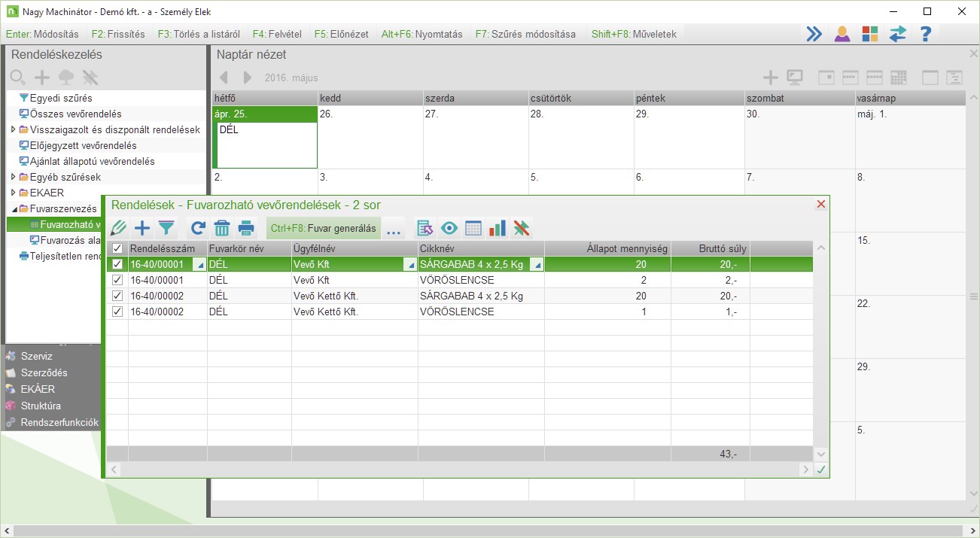Screen dimensions: 980x538
Task: Click the DÉL entry on ápr. 25. calendar day
Action: click(x=230, y=129)
